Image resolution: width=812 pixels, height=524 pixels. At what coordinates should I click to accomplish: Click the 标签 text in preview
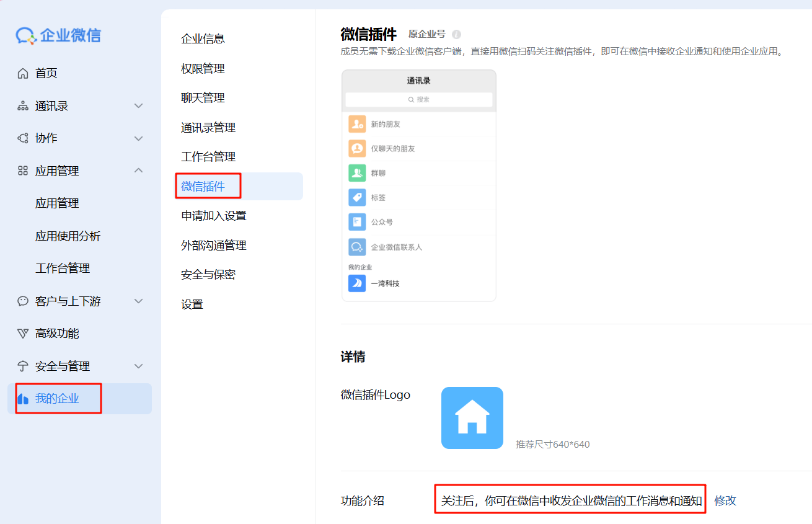[378, 198]
